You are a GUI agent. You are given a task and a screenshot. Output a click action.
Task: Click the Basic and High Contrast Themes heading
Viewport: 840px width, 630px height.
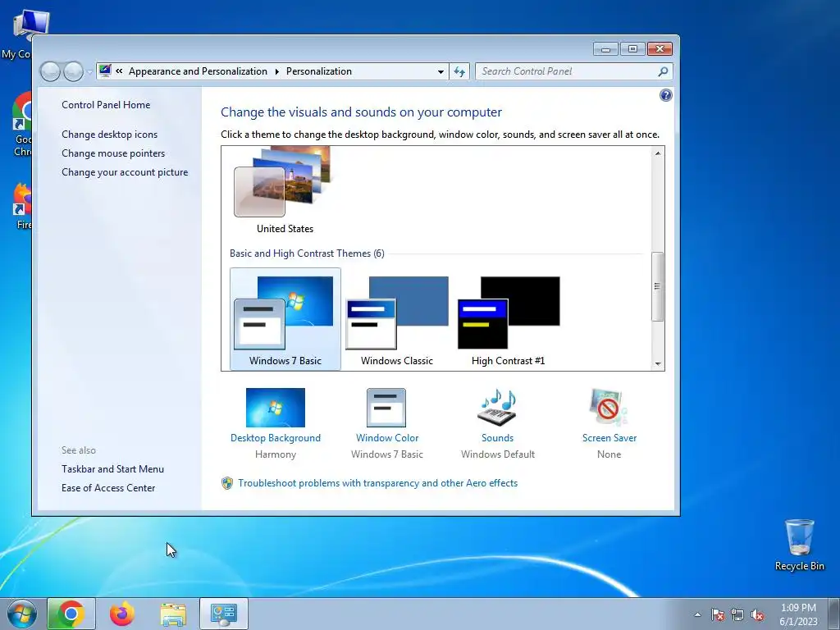point(307,253)
